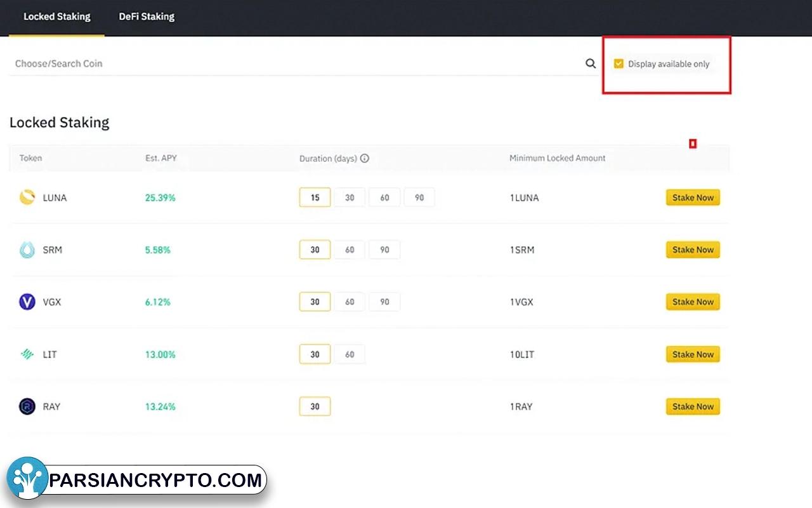Screen dimensions: 812x508
Task: Click the Locked Staking section heading
Action: pos(60,123)
